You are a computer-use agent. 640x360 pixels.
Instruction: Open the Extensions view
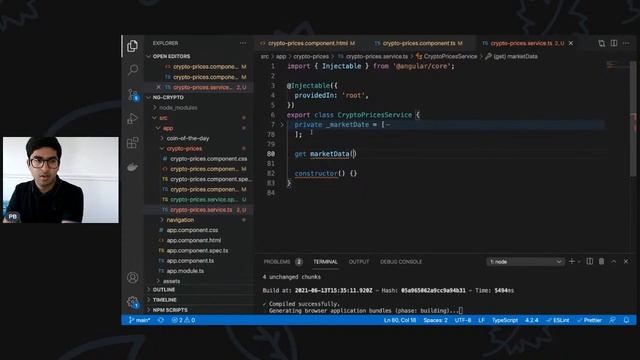click(x=133, y=143)
